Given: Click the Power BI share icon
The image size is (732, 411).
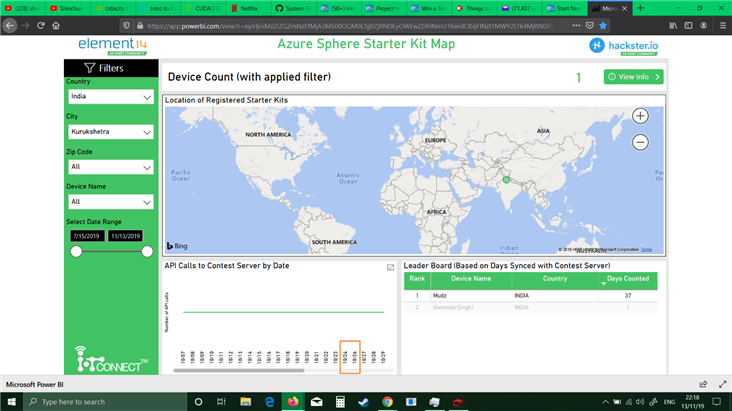Looking at the screenshot, I should point(703,384).
